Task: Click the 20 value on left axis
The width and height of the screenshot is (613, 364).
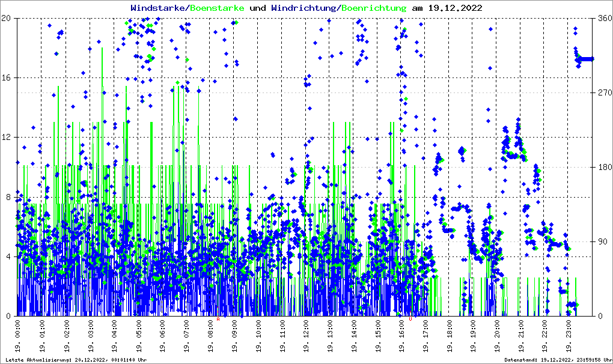Action: pyautogui.click(x=8, y=18)
